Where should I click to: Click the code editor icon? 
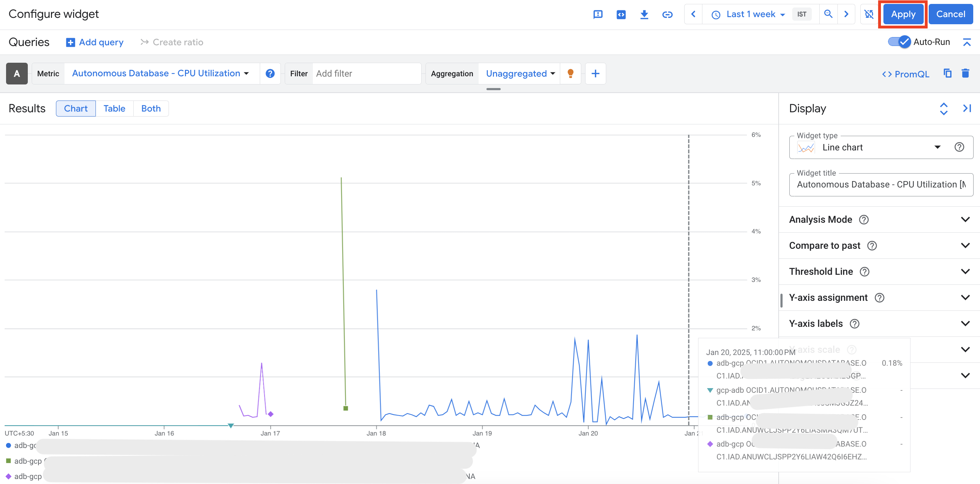point(621,15)
